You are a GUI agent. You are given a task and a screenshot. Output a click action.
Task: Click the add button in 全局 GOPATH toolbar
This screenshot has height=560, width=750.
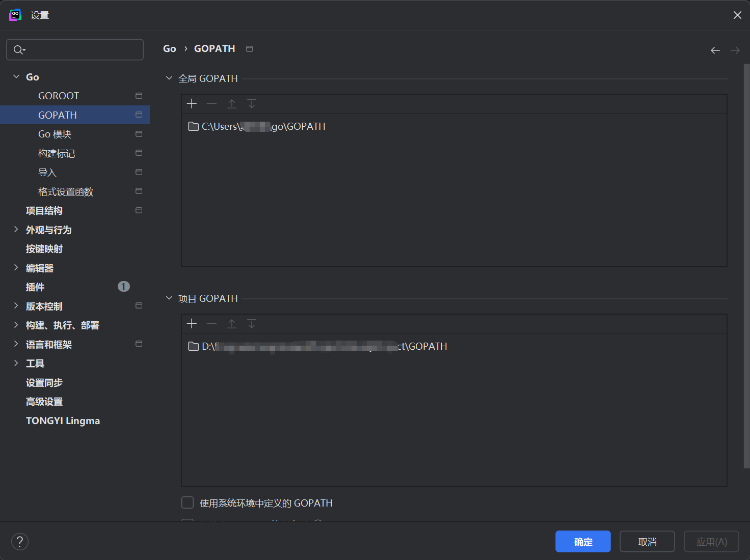tap(192, 104)
